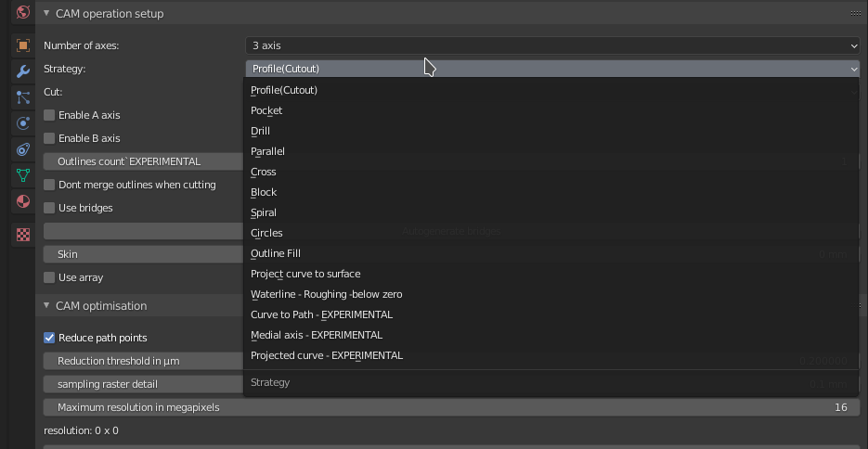This screenshot has width=868, height=449.
Task: Open the Object Data (mesh) tab icon
Action: [23, 175]
